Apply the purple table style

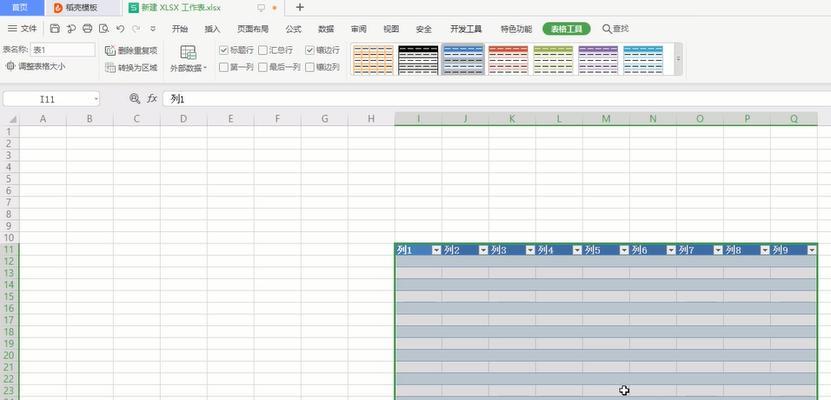[x=598, y=59]
